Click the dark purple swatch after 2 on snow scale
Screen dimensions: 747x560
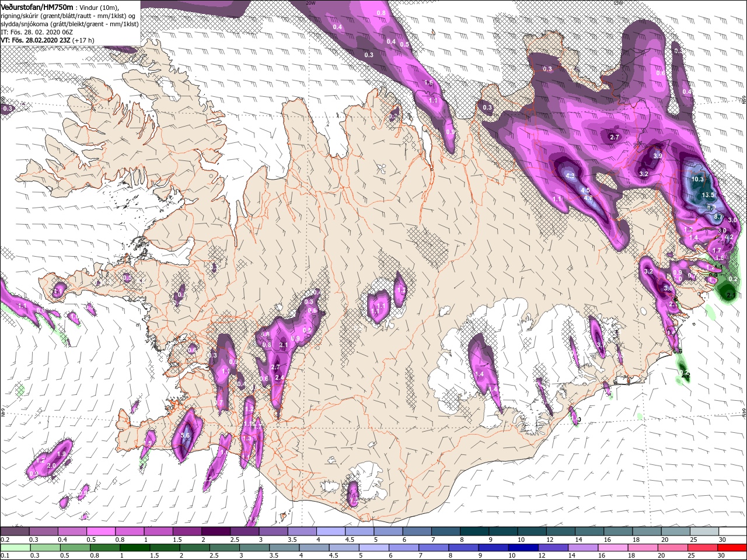215,531
